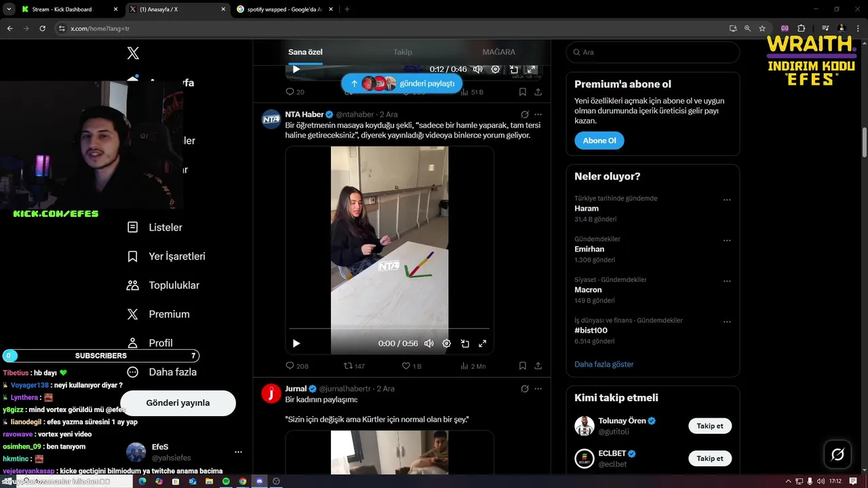The height and width of the screenshot is (488, 868).
Task: Open settings gear on the top video
Action: pyautogui.click(x=496, y=69)
